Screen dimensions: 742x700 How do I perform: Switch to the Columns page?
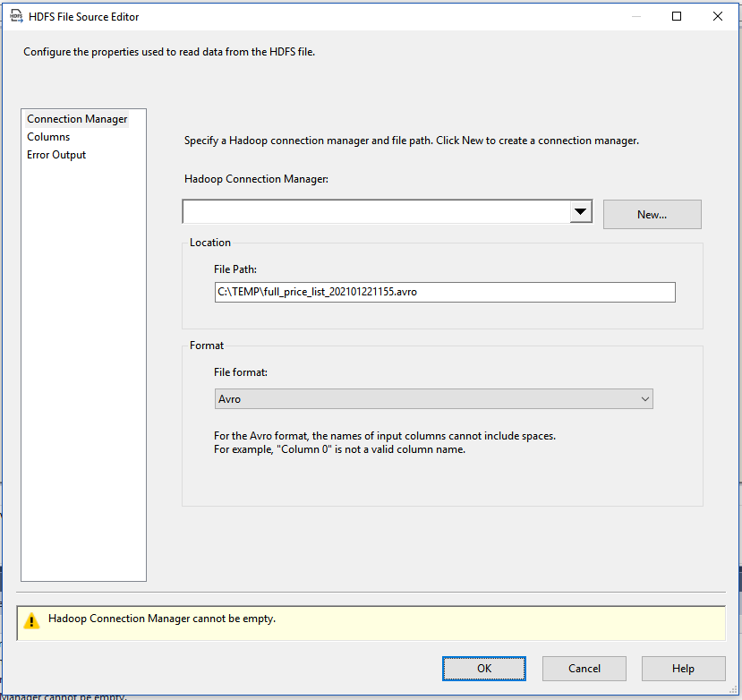tap(48, 137)
